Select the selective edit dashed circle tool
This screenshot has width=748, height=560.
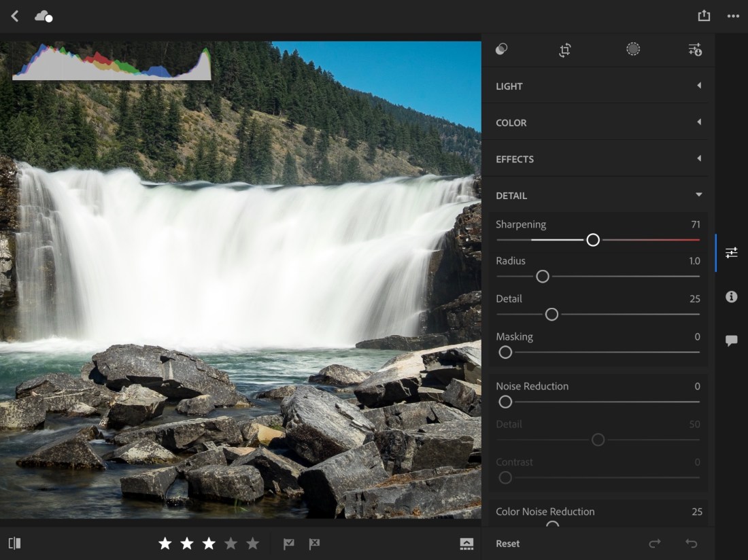tap(633, 49)
